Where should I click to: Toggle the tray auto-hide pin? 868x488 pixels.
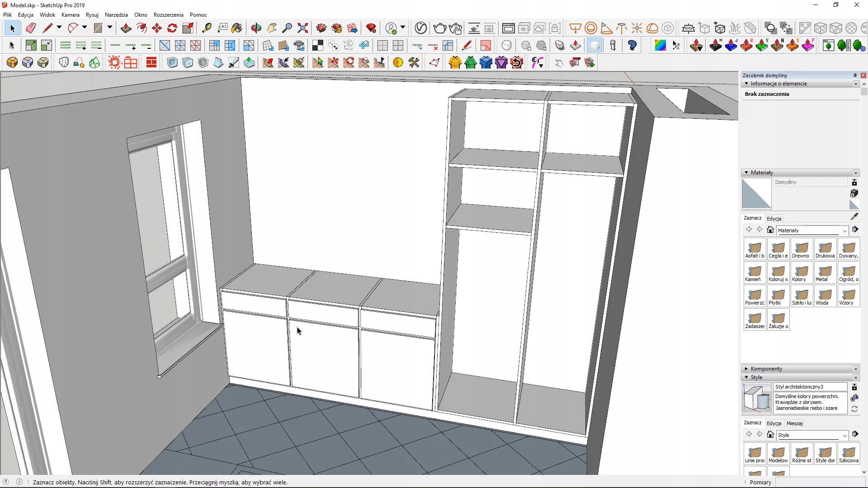tap(855, 75)
